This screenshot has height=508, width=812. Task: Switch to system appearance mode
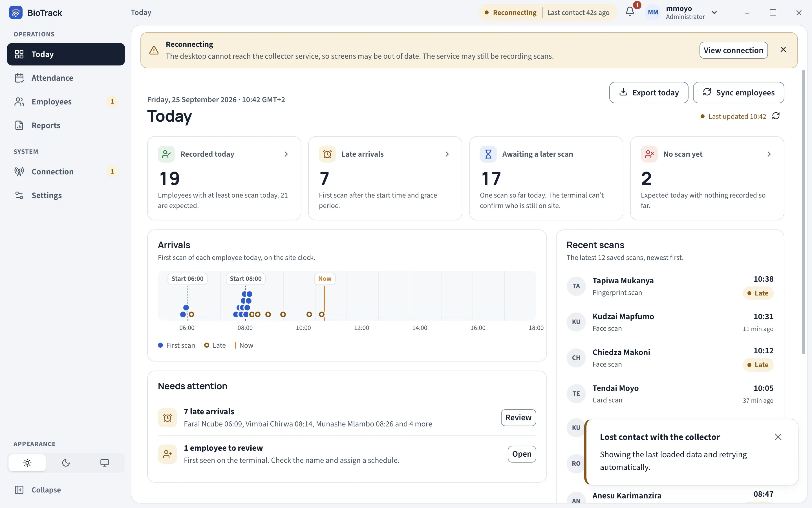coord(105,463)
